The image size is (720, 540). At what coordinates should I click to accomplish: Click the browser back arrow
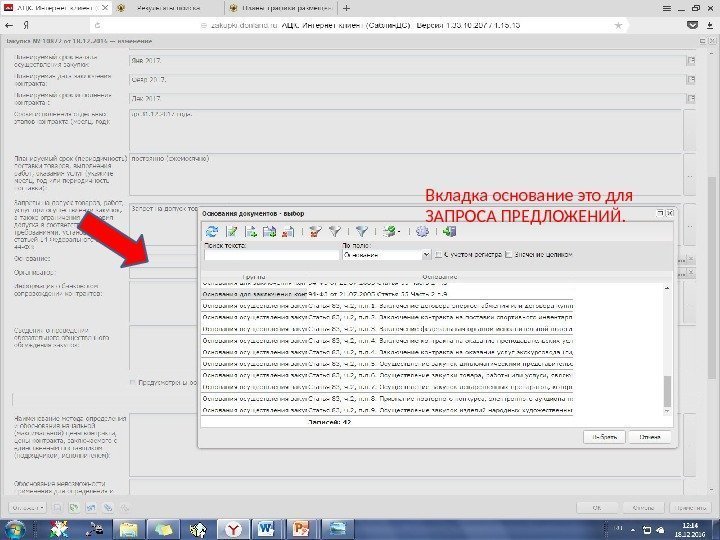pyautogui.click(x=9, y=26)
